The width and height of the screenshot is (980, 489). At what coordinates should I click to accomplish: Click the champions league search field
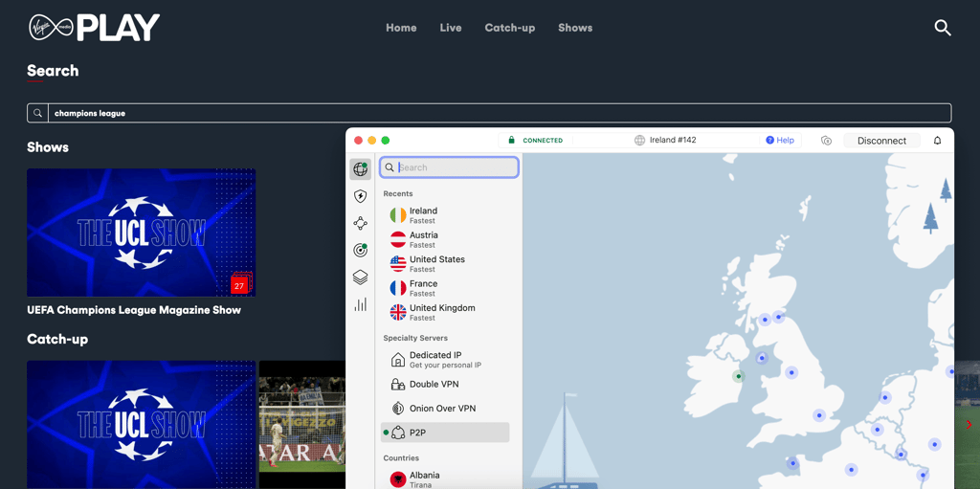[x=489, y=113]
